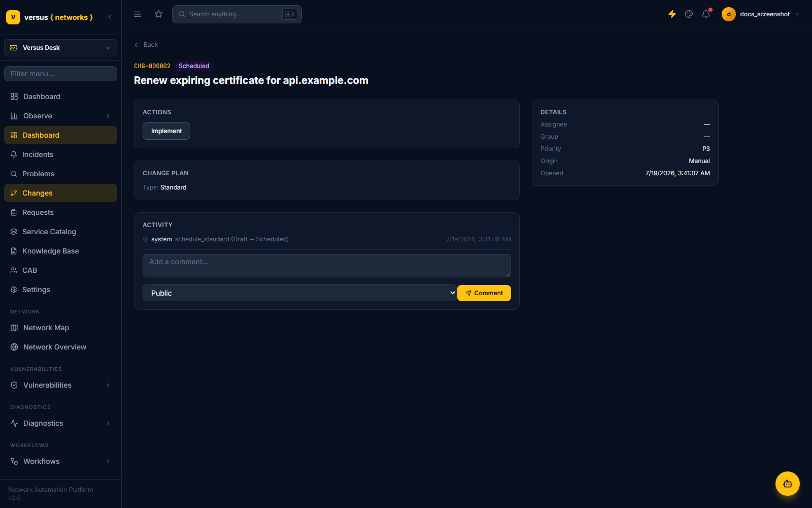812x508 pixels.
Task: Click the Search anything box
Action: point(237,14)
